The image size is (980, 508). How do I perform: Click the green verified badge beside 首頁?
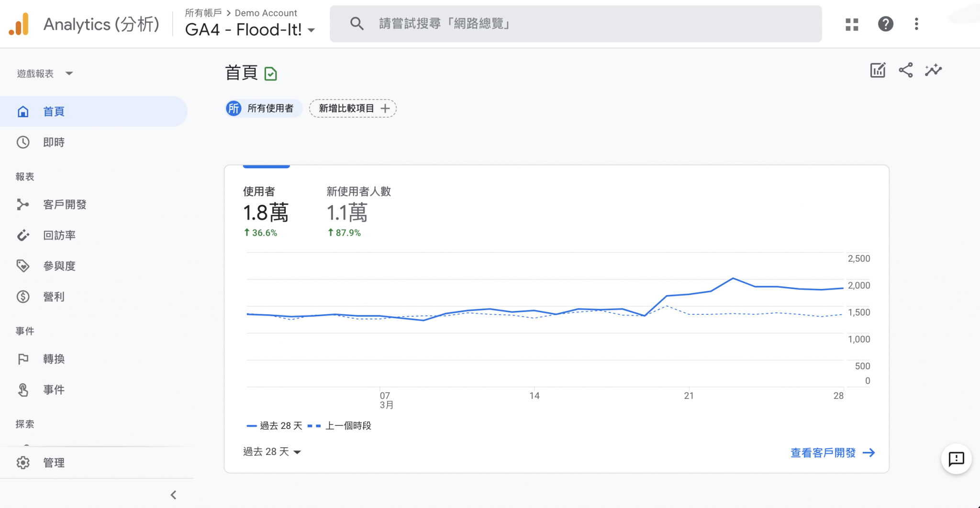(271, 74)
